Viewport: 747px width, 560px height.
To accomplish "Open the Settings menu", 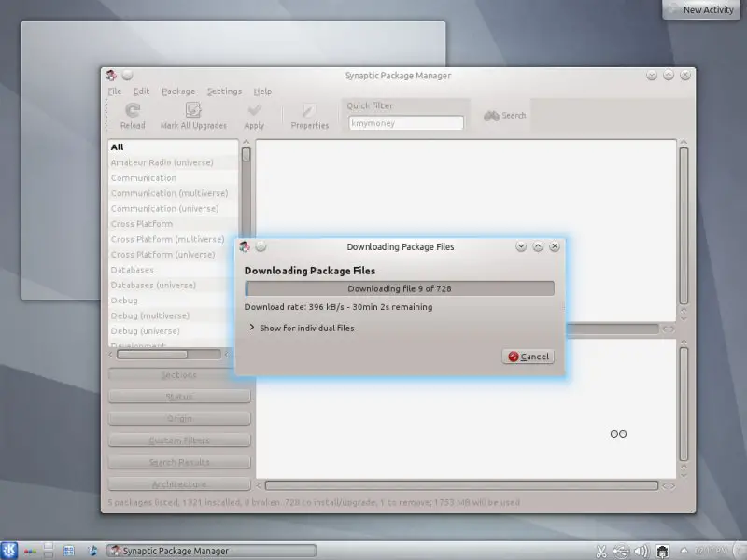I will (224, 91).
